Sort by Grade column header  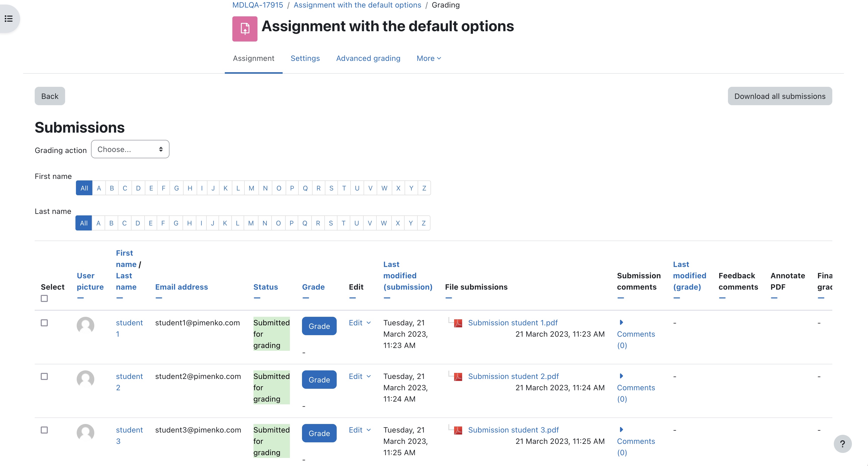click(x=313, y=287)
